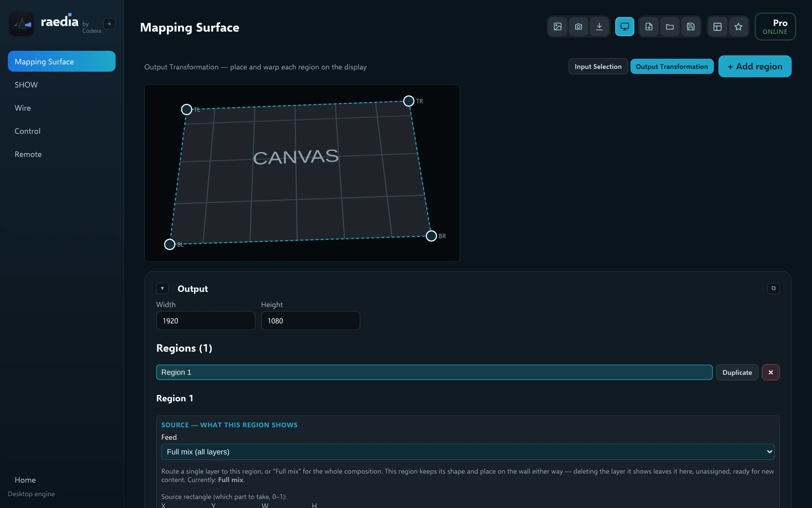The height and width of the screenshot is (508, 812).
Task: Click the Width input field showing 1920
Action: [x=206, y=321]
